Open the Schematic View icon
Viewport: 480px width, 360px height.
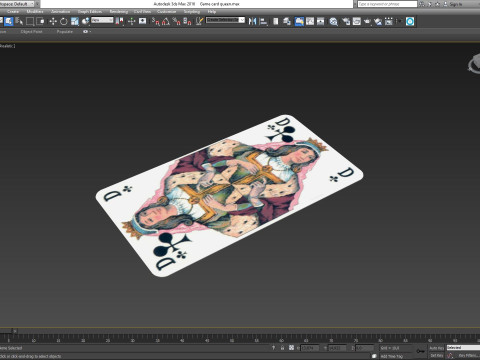320,21
